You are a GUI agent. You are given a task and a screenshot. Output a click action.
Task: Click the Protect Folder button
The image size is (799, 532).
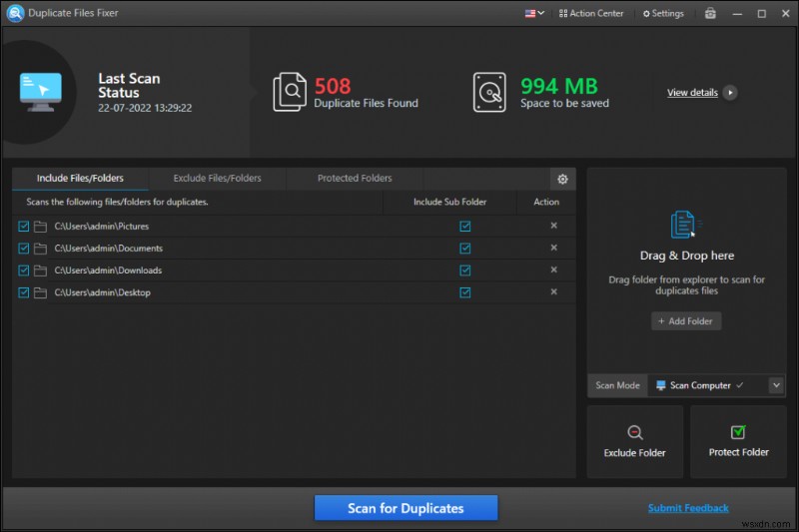tap(738, 442)
